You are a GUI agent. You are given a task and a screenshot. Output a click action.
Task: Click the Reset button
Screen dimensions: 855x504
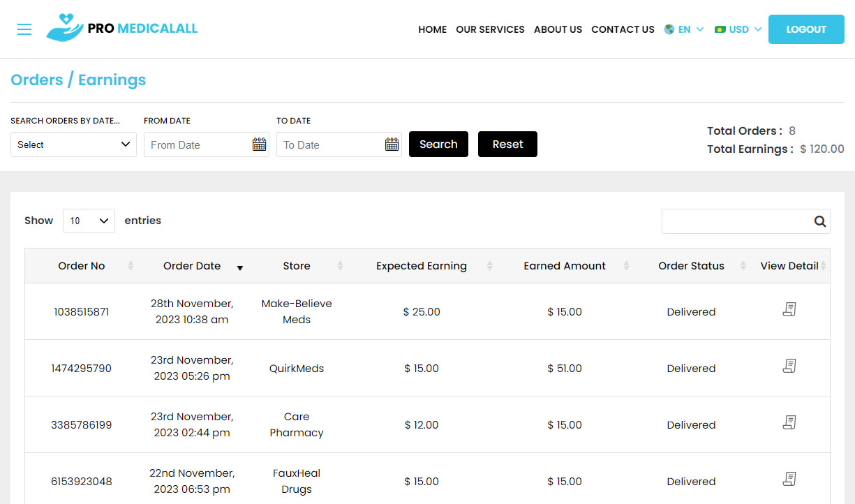507,144
